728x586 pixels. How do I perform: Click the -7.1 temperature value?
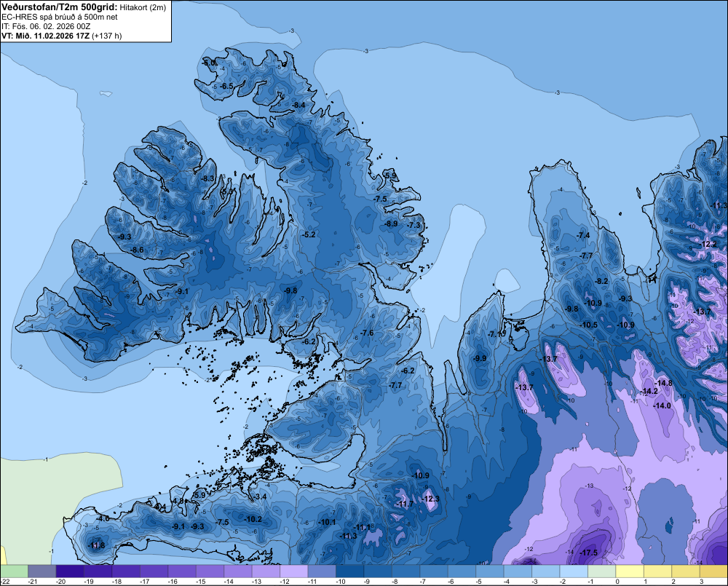495,334
